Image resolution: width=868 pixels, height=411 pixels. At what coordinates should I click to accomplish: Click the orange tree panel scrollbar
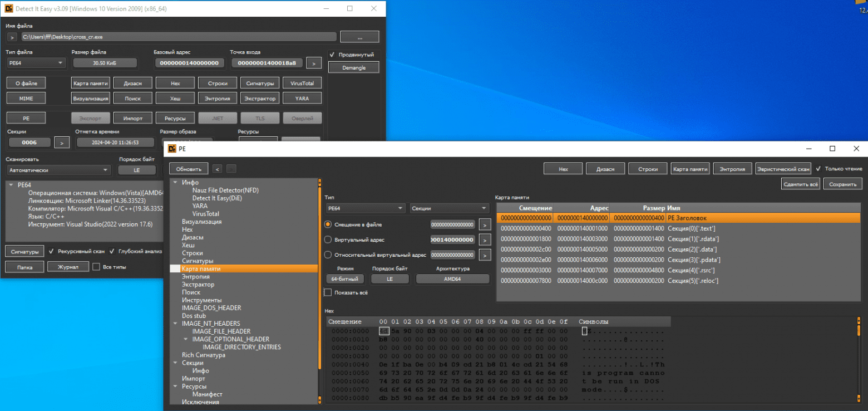pyautogui.click(x=319, y=278)
